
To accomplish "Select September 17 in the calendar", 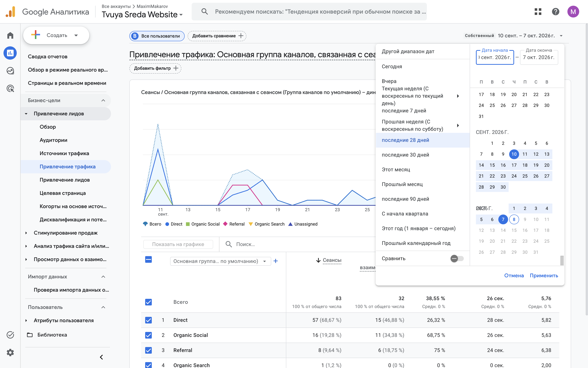I will click(x=514, y=165).
